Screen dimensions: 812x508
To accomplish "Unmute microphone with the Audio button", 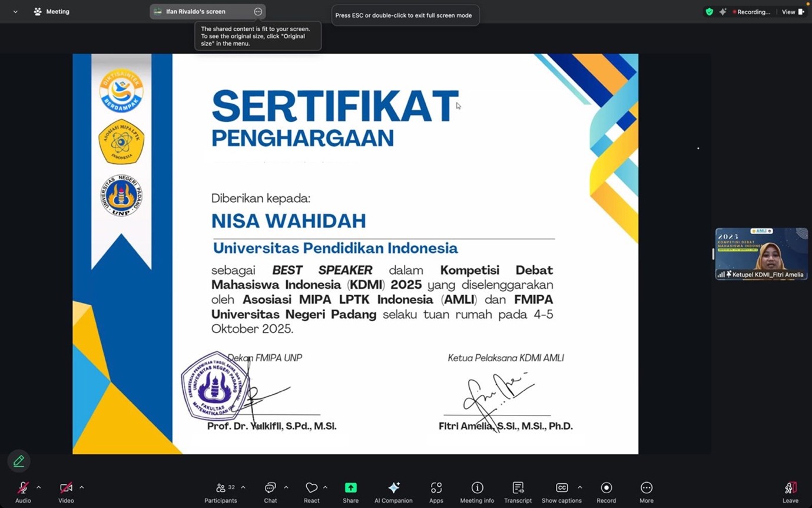I will pos(23,491).
